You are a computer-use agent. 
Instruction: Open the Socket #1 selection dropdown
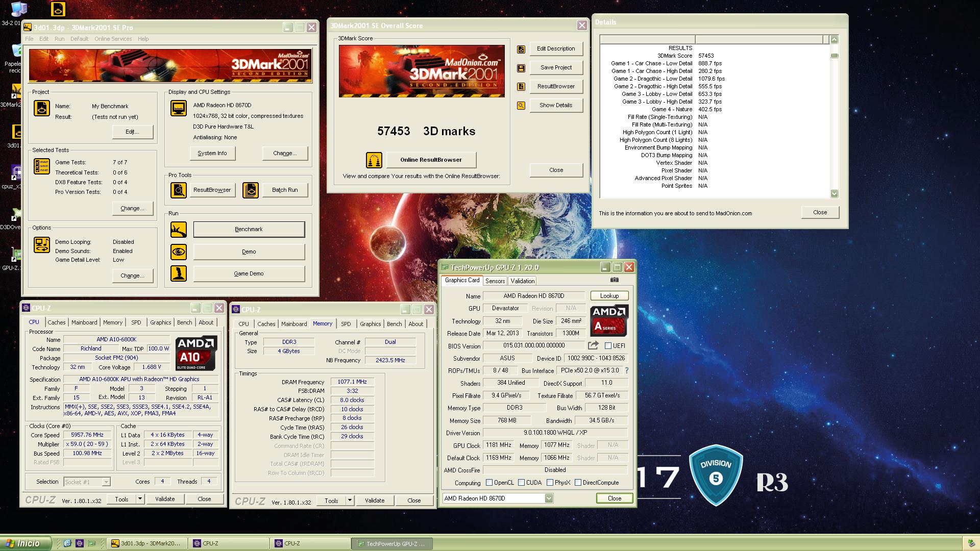pos(106,482)
